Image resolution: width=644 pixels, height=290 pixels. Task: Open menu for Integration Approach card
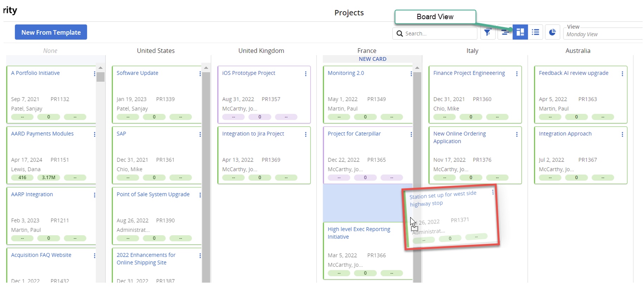click(x=622, y=134)
